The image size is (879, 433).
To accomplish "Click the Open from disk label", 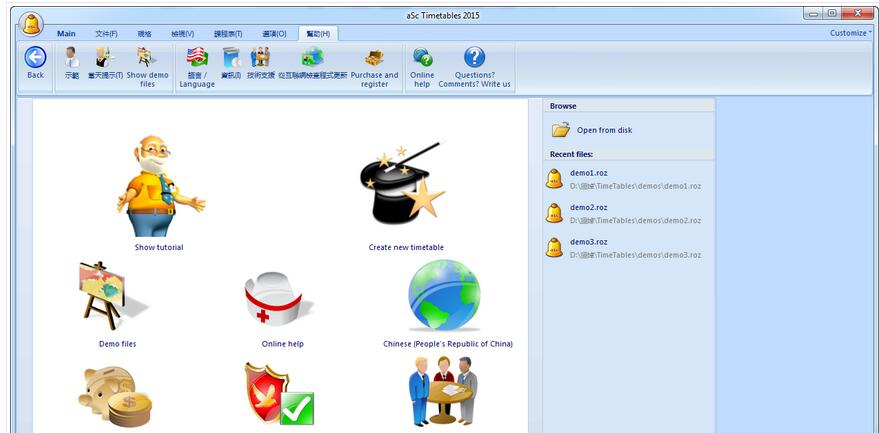I will coord(604,130).
